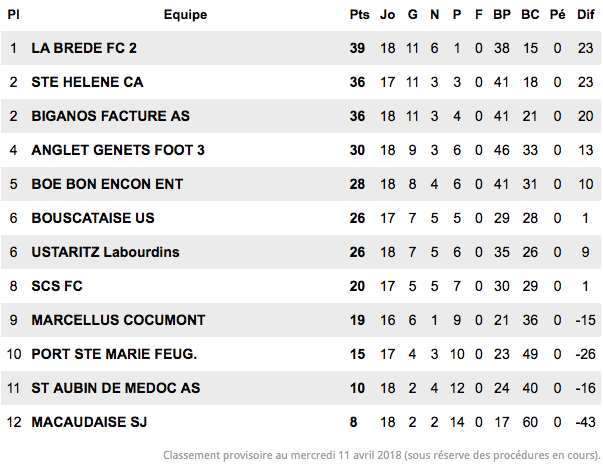603x469 pixels.
Task: Click the BP column header
Action: click(502, 15)
